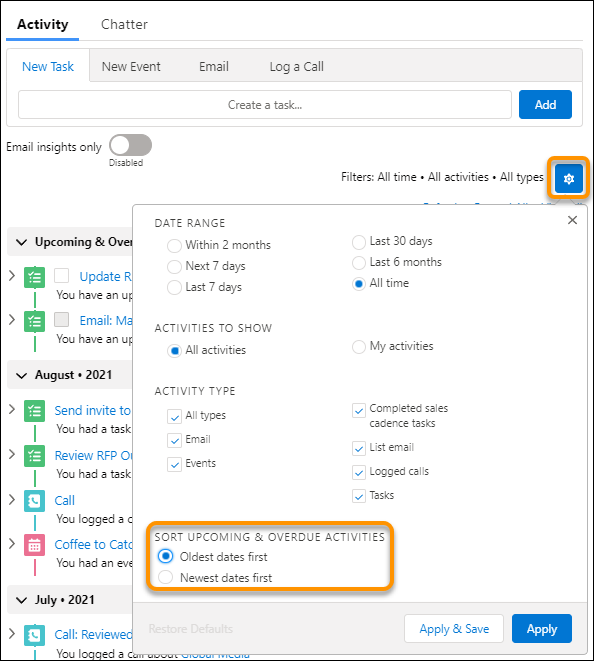Click the call icon in July 2021 section
594x661 pixels.
pyautogui.click(x=34, y=635)
